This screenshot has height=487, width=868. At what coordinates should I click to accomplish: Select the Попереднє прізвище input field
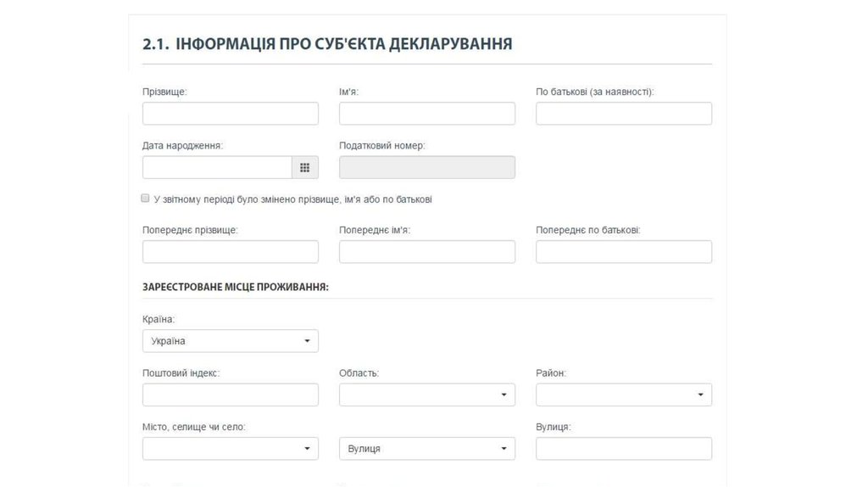click(x=231, y=252)
